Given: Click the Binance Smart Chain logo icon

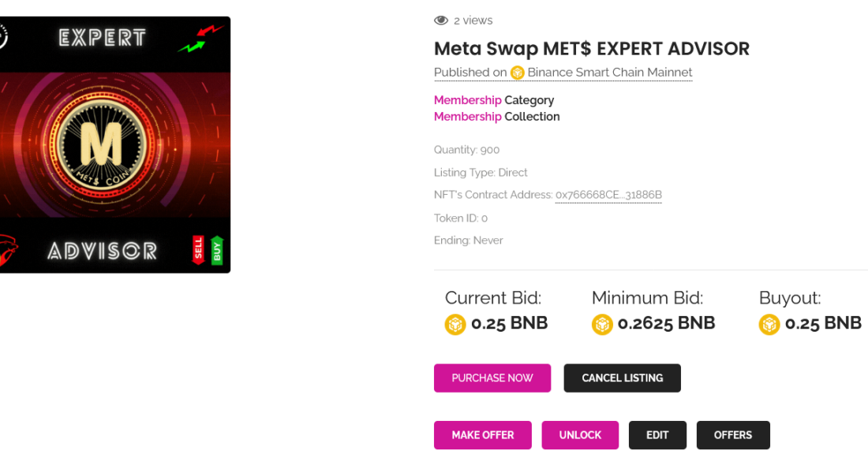Looking at the screenshot, I should point(517,73).
